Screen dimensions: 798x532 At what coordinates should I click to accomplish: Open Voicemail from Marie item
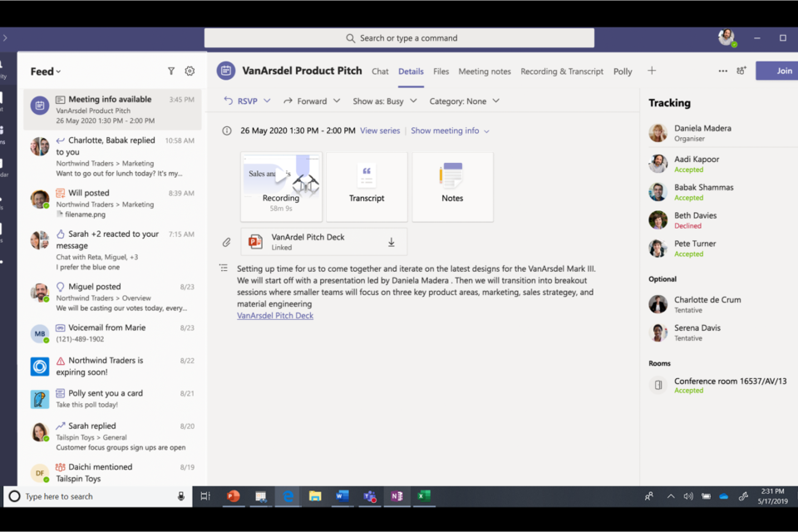click(x=112, y=333)
